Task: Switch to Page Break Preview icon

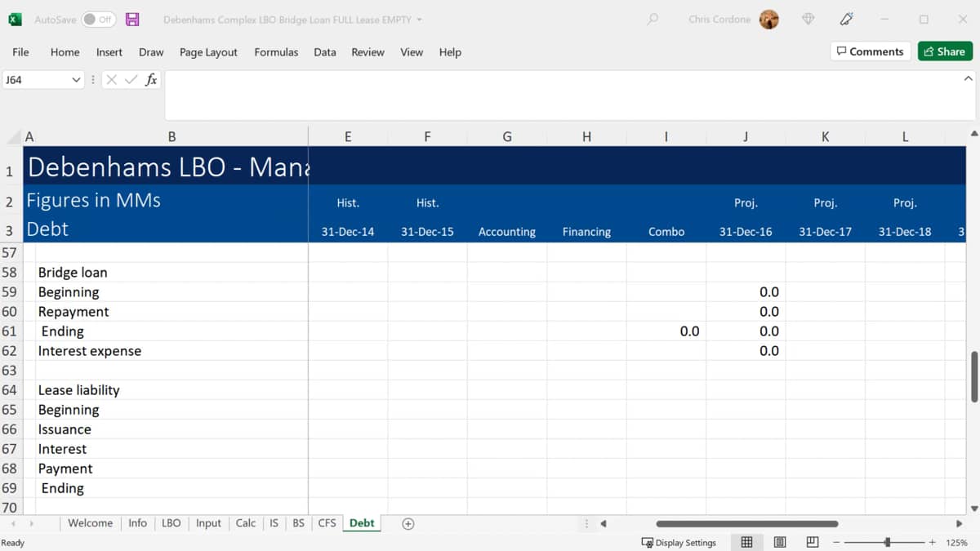Action: (812, 543)
